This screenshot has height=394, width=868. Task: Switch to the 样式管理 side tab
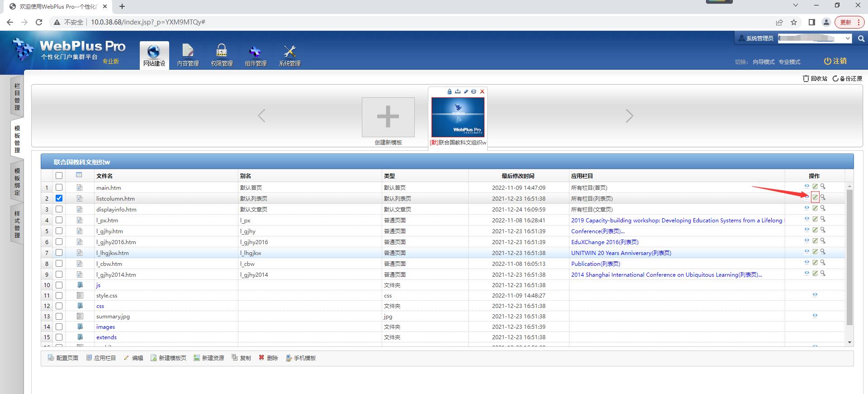click(x=17, y=224)
